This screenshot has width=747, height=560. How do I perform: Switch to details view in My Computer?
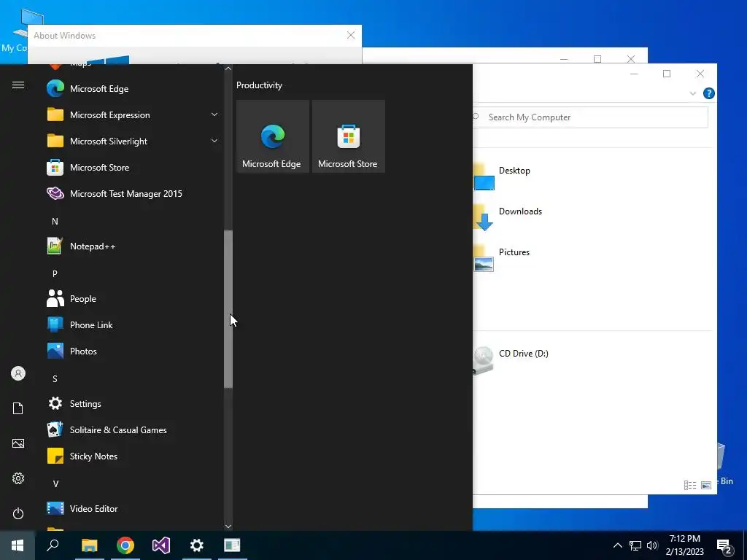690,485
